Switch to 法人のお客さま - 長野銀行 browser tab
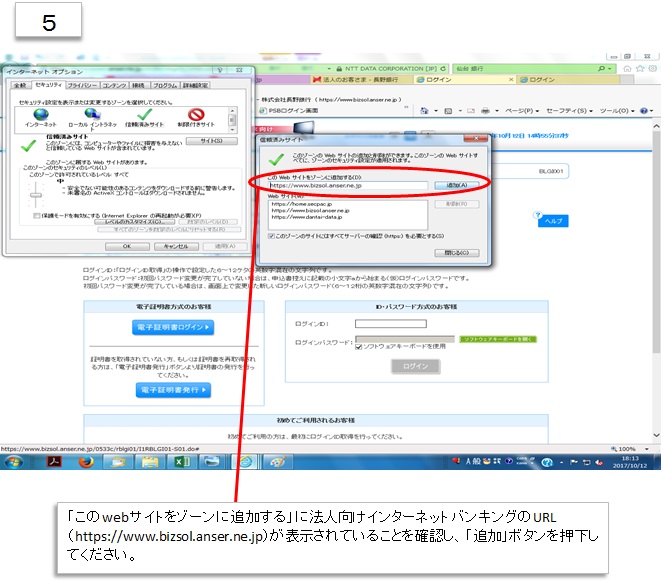661x583 pixels. [360, 79]
